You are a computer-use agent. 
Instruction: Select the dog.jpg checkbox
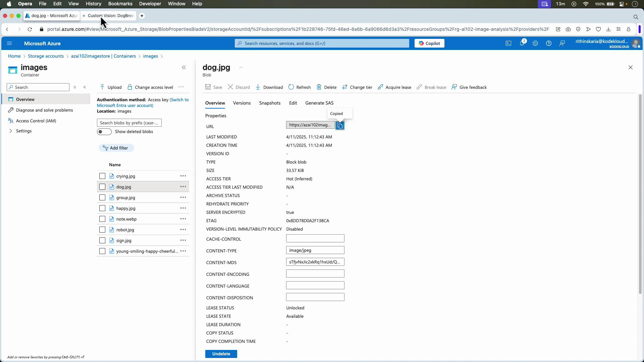(x=102, y=187)
